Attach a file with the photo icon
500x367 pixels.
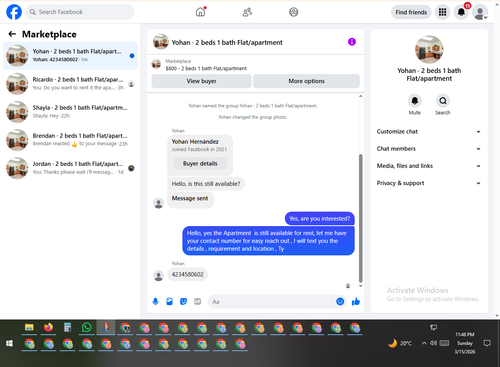pos(169,302)
